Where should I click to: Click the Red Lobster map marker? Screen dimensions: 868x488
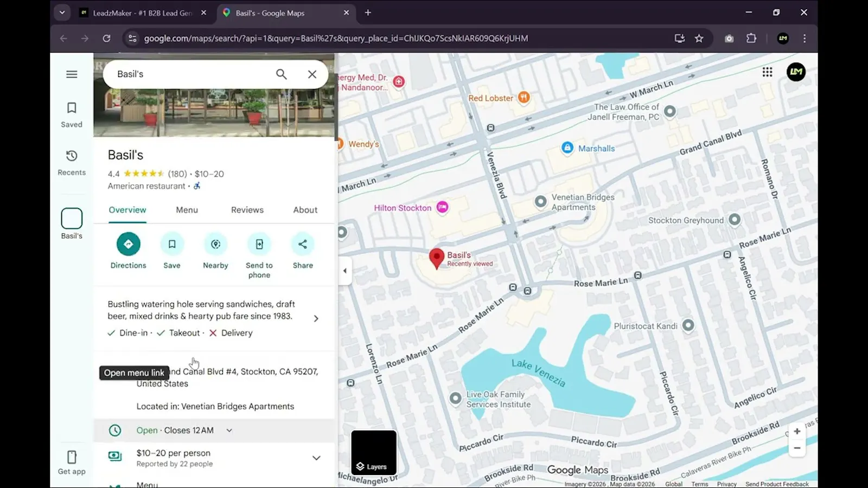(524, 98)
